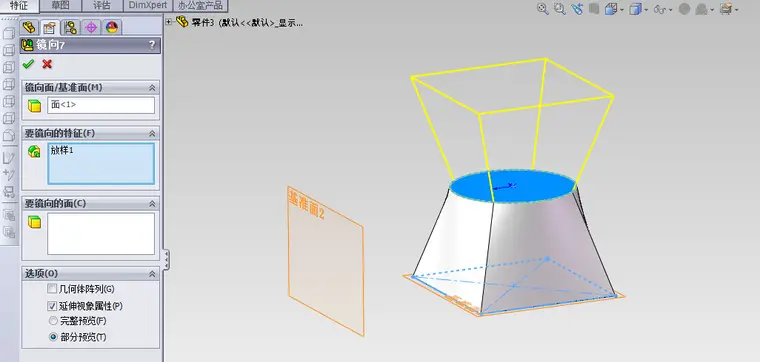Open the View Orientation dropdown arrow
This screenshot has height=362, width=760.
(621, 9)
